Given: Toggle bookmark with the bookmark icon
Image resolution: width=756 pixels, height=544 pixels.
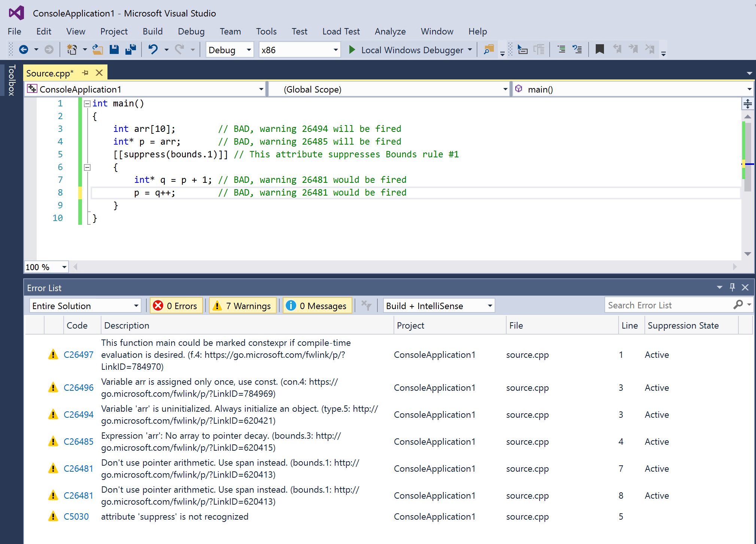Looking at the screenshot, I should pos(599,49).
